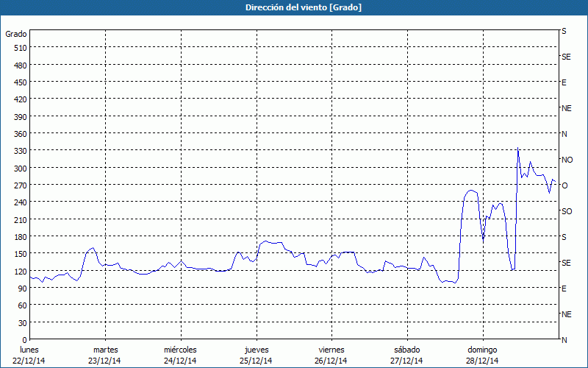This screenshot has width=588, height=368.
Task: Select the 'lunes 22/12/14' date label
Action: 29,355
